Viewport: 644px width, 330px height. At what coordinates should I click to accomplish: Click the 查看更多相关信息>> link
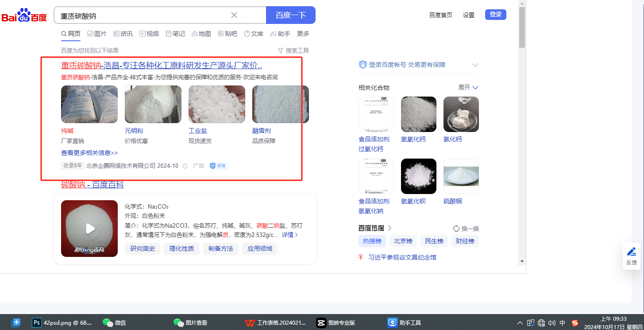click(x=89, y=153)
